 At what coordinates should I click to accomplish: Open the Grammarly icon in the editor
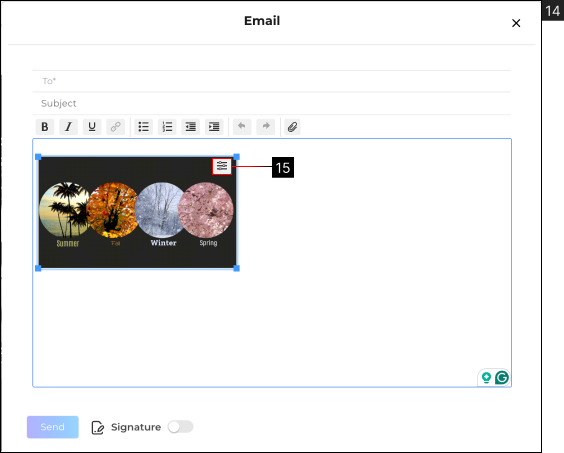[502, 378]
